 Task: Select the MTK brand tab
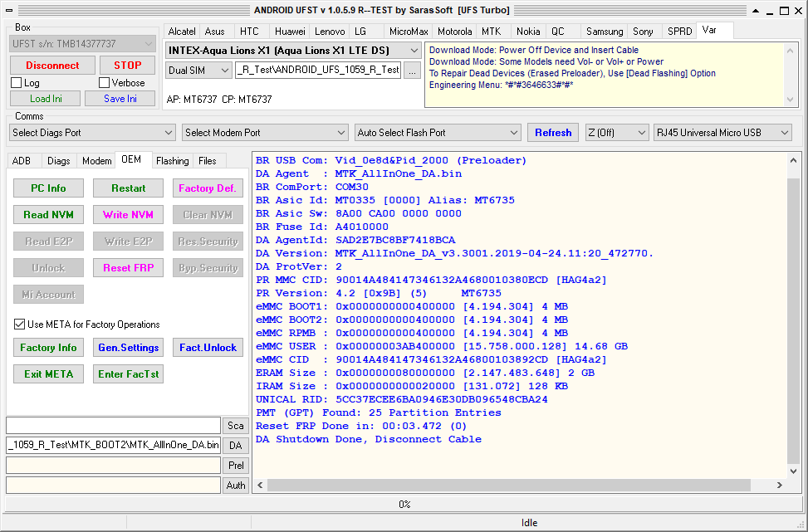(x=491, y=32)
